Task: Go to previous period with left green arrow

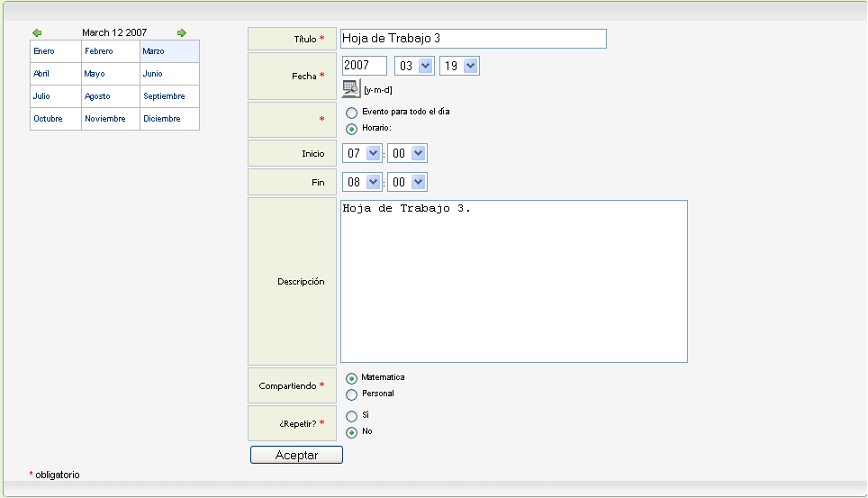Action: [x=37, y=32]
